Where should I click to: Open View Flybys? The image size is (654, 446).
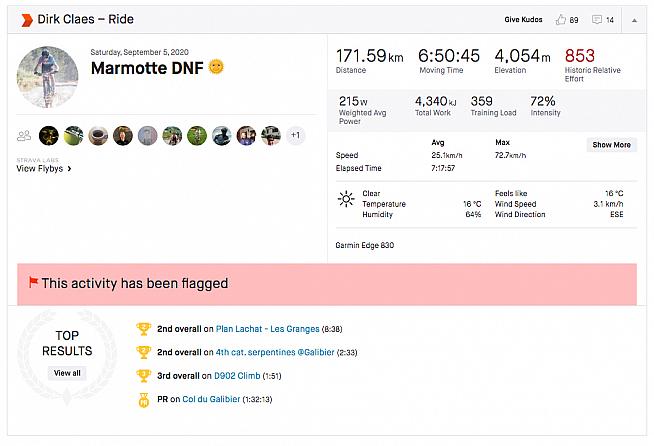point(44,169)
